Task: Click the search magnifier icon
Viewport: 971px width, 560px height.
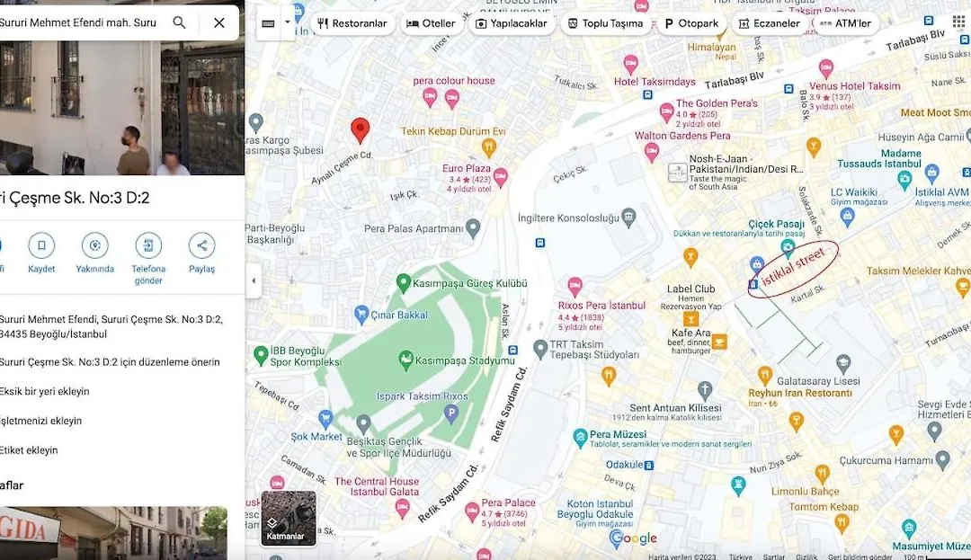Action: 179,22
